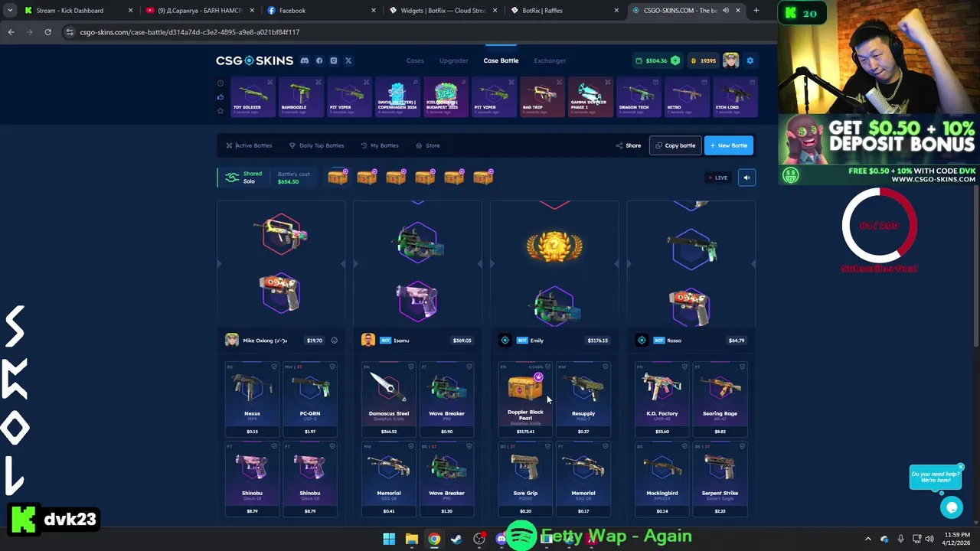980x551 pixels.
Task: Expand hidden system tray icons chevron
Action: 867,539
